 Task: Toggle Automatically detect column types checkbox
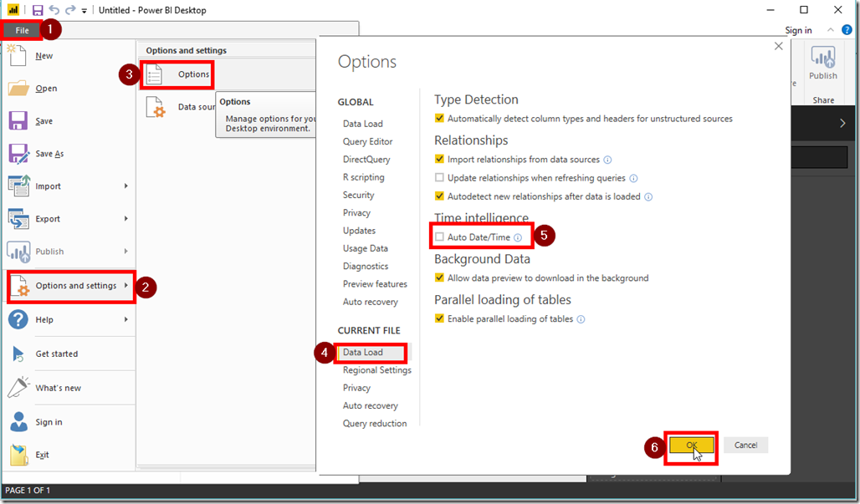pyautogui.click(x=439, y=119)
